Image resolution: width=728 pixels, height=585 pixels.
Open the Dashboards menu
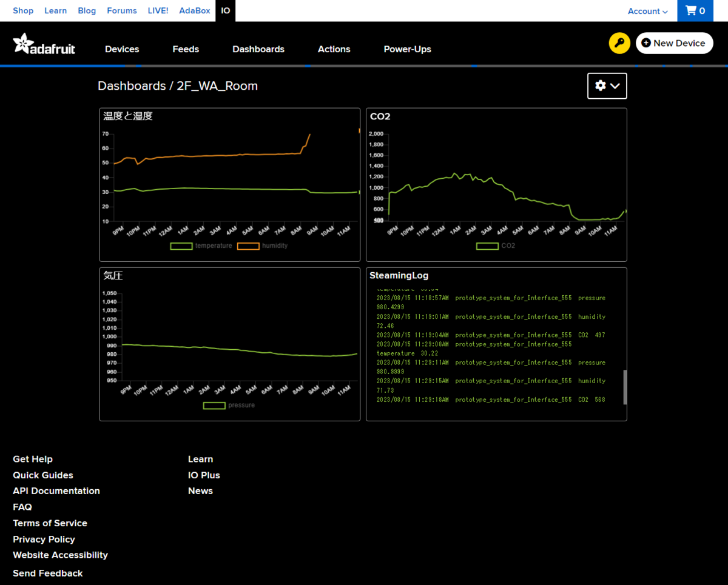258,49
